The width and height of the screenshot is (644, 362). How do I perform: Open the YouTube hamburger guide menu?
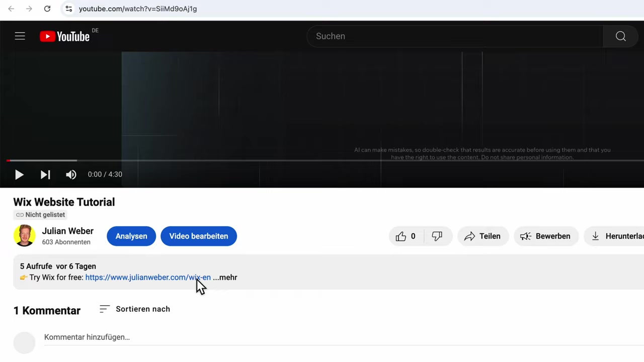coord(20,36)
